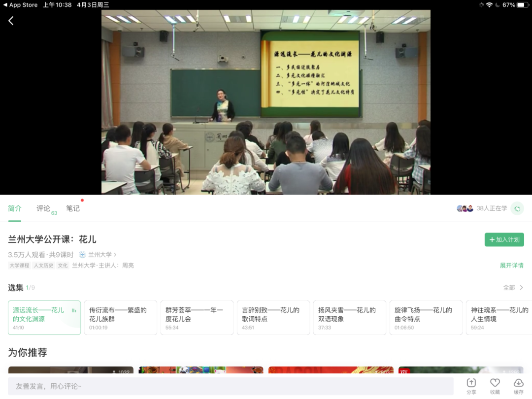Play episode 神往魂系——花儿的人生情境
Image resolution: width=532 pixels, height=399 pixels.
pos(499,318)
